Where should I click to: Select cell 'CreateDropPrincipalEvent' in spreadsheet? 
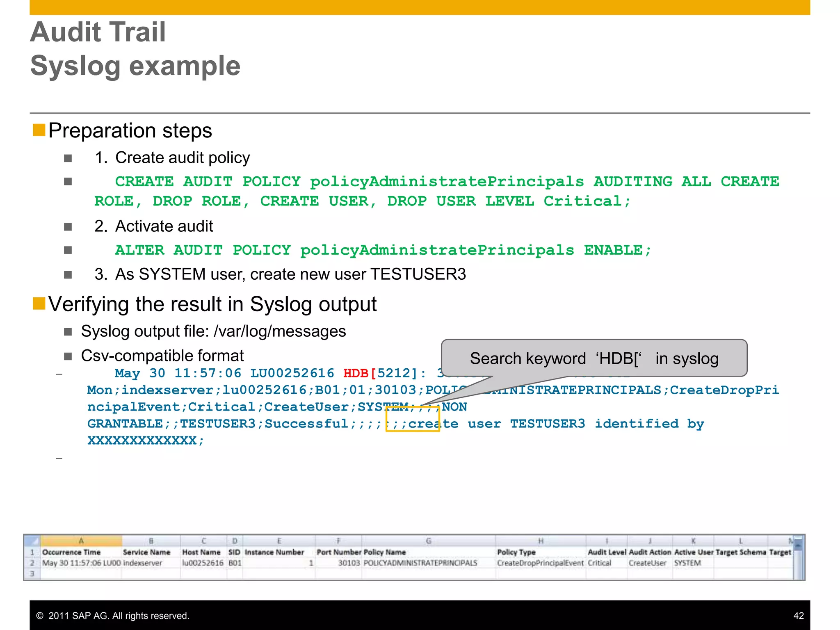pos(540,563)
